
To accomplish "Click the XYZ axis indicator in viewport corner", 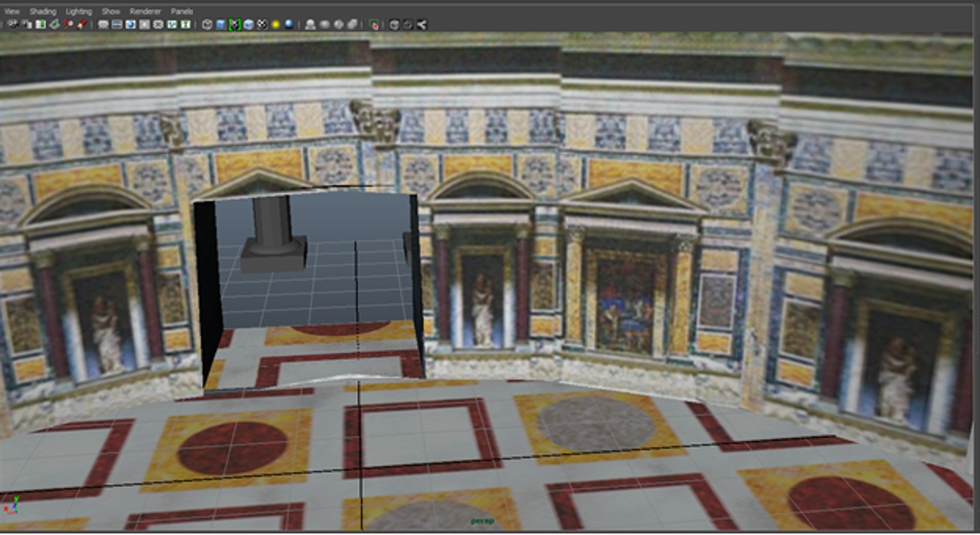I will click(12, 504).
